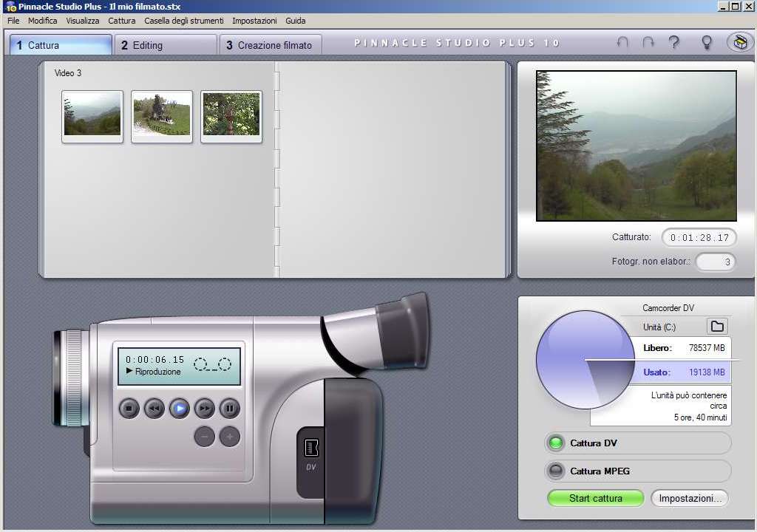Pause playback on the camcorder

pyautogui.click(x=230, y=408)
